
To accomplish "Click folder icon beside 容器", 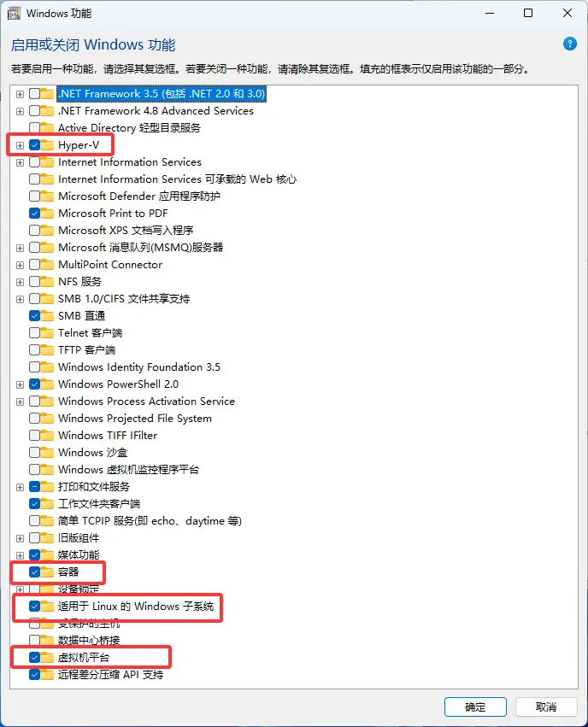I will click(47, 572).
